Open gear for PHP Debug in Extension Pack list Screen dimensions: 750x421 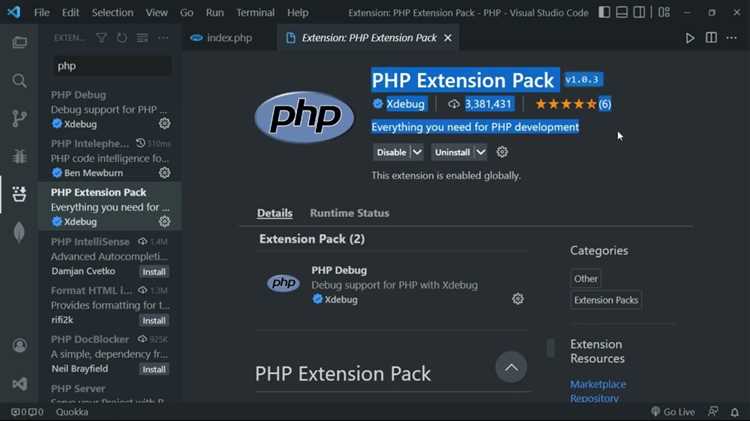518,299
